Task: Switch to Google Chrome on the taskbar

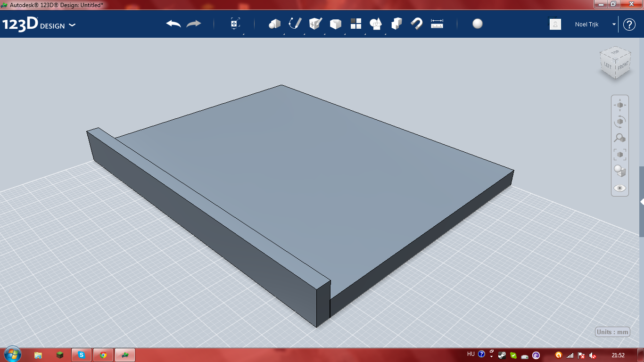Action: 103,355
